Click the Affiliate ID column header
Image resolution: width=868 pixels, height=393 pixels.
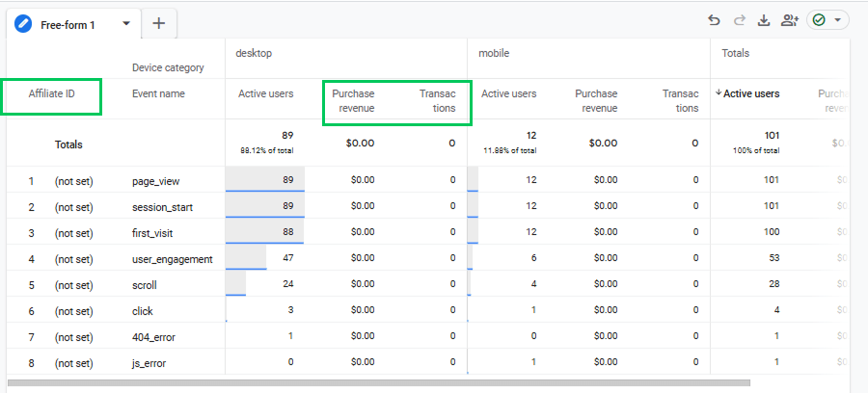52,93
